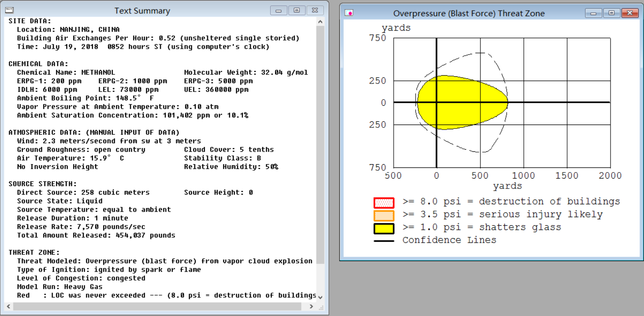Click 'ERPG-1: 200 ppm' value
Image resolution: width=644 pixels, height=316 pixels.
(x=49, y=81)
